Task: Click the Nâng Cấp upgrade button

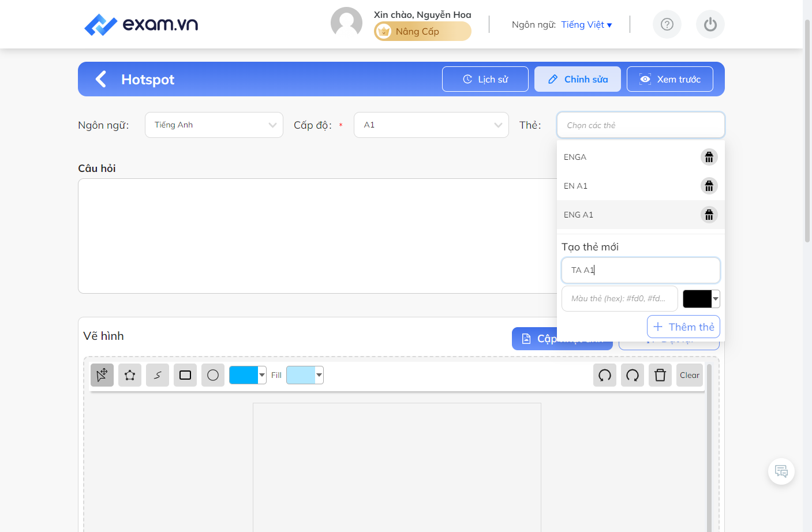Action: pos(422,31)
